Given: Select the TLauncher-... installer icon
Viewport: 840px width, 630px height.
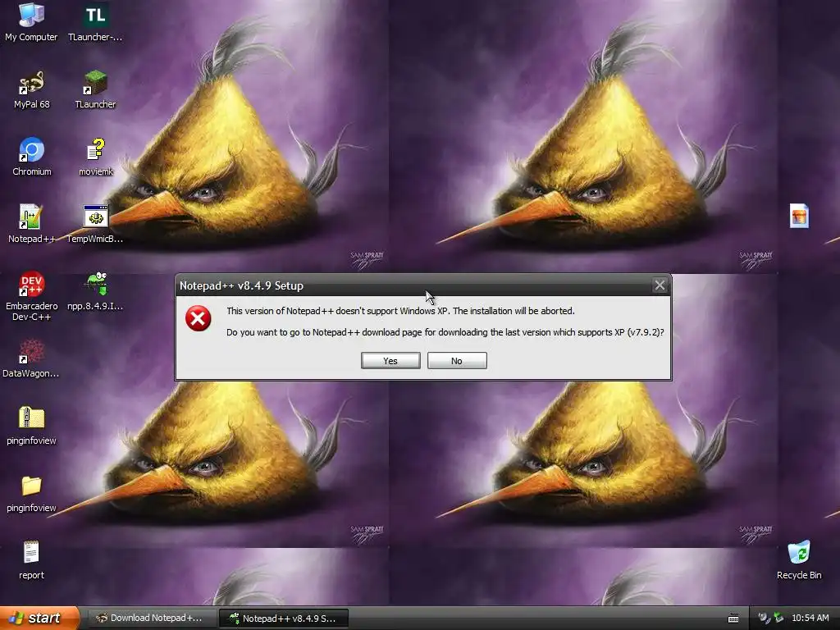Looking at the screenshot, I should coord(95,22).
